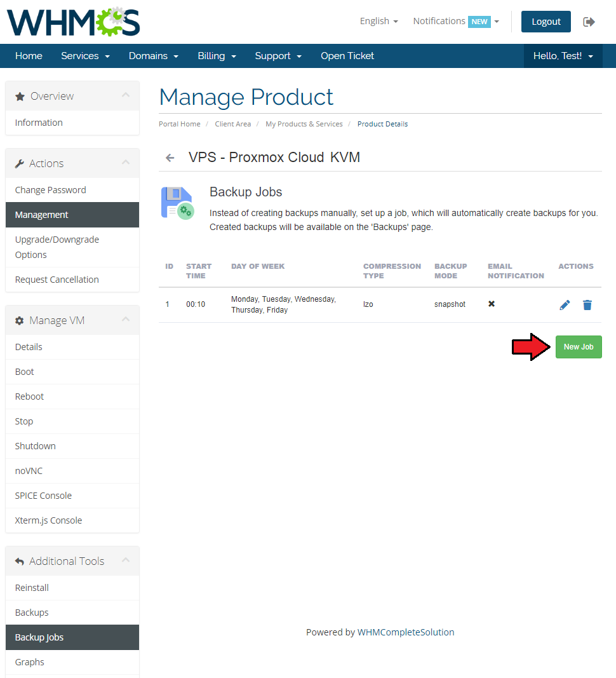Click the Additional Tools reply arrow icon
This screenshot has height=678, width=616.
coord(20,561)
